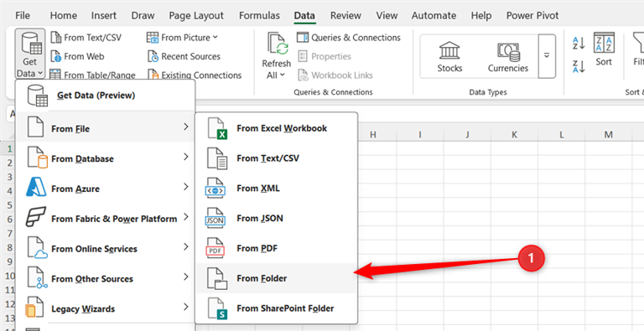Select column I header
Image resolution: width=644 pixels, height=331 pixels.
point(420,134)
